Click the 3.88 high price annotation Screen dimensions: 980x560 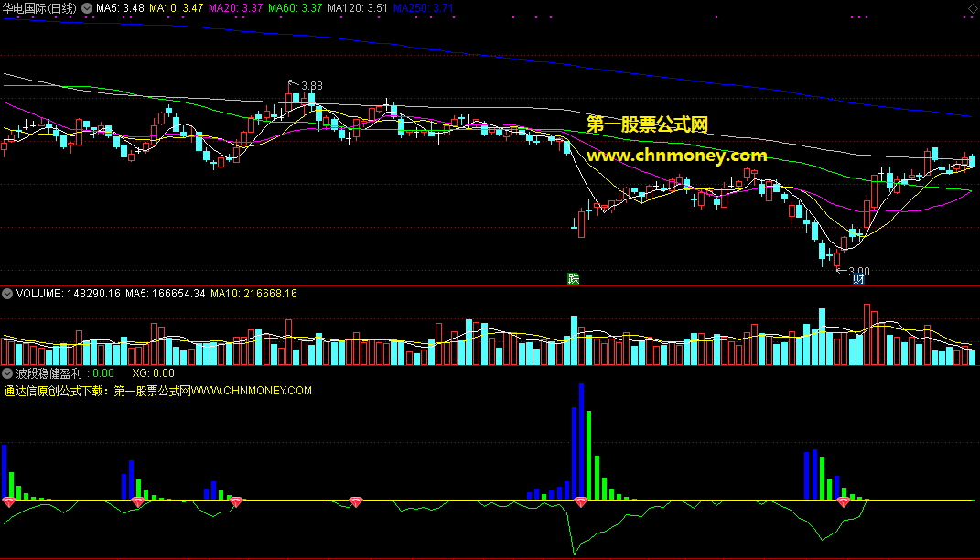312,86
